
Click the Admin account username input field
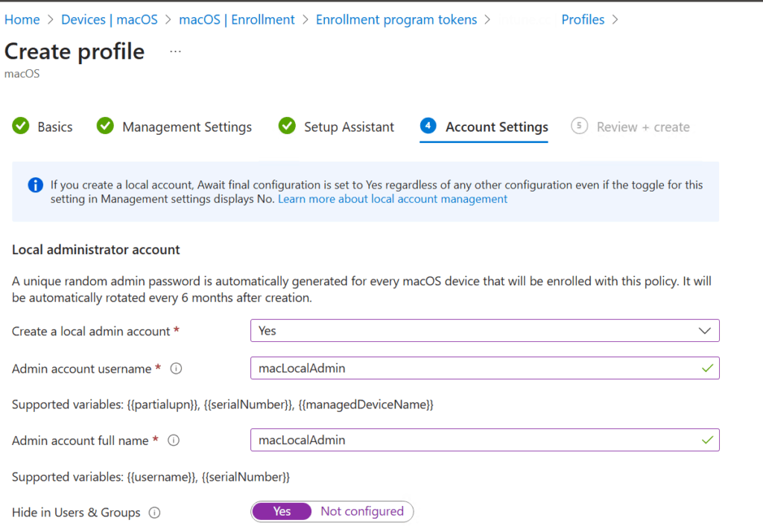(484, 369)
